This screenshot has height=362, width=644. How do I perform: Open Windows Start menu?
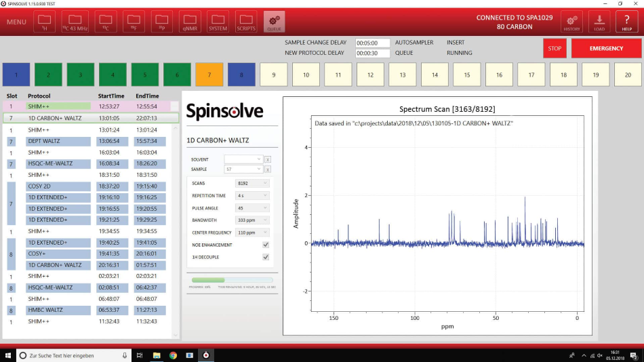8,355
